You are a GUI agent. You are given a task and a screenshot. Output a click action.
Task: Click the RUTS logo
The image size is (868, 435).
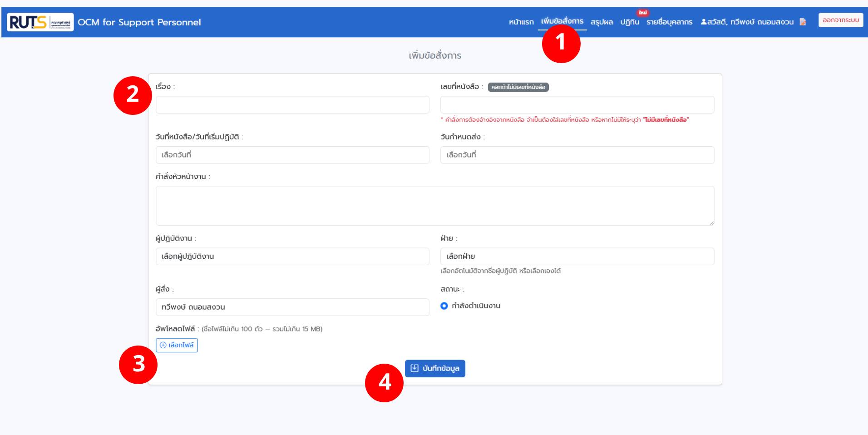[x=40, y=22]
